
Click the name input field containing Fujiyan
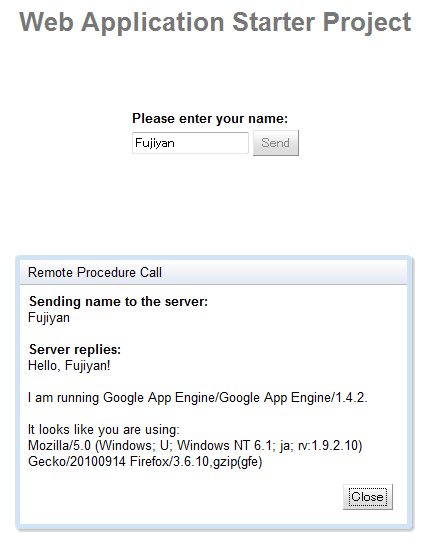click(x=190, y=143)
